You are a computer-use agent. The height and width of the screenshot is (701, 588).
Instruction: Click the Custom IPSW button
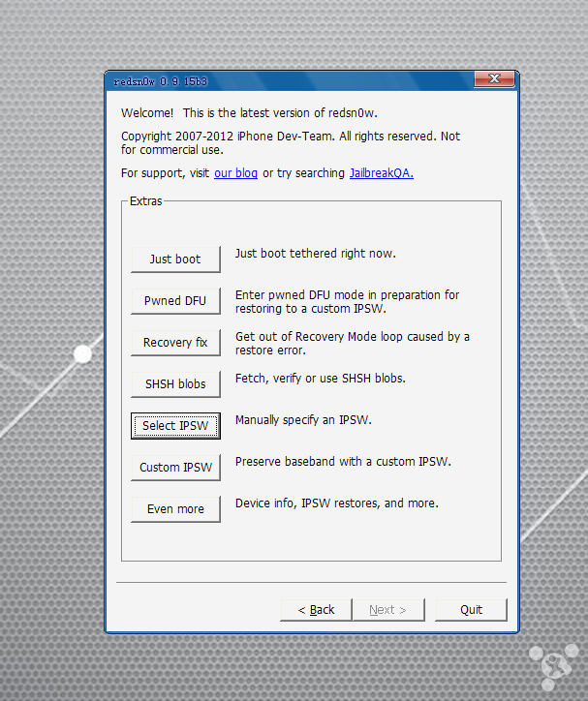click(x=175, y=468)
